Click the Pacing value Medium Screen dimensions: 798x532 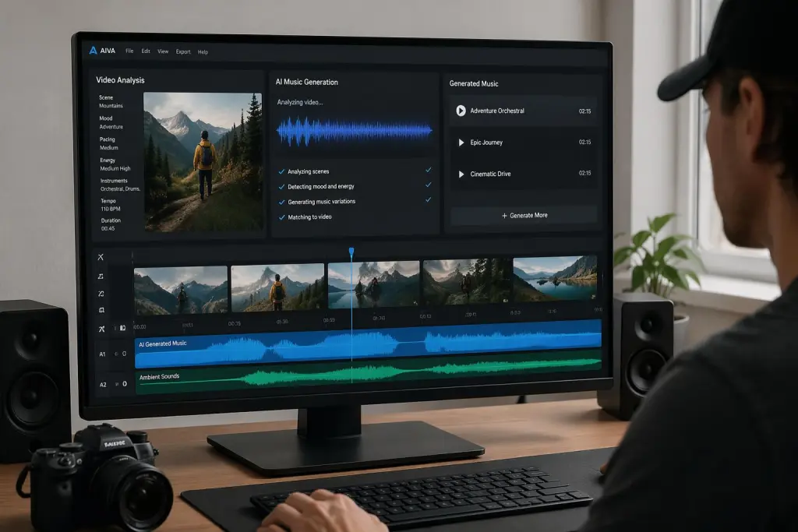[109, 147]
